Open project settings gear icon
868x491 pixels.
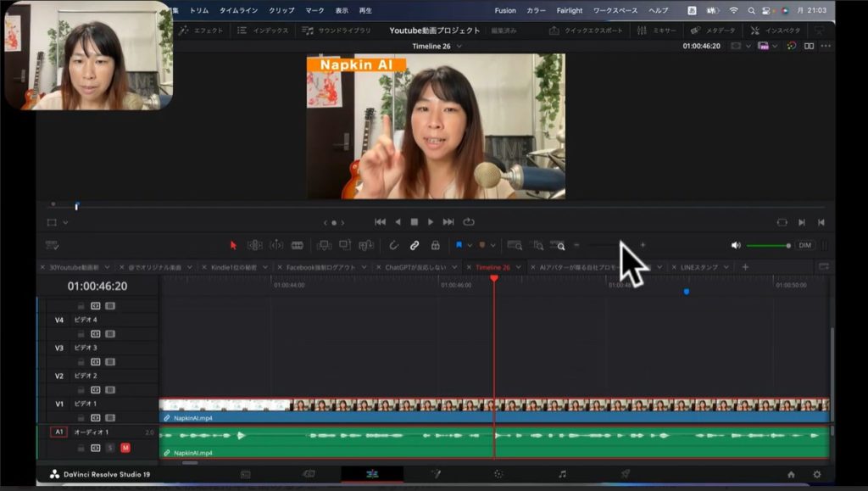pyautogui.click(x=817, y=475)
